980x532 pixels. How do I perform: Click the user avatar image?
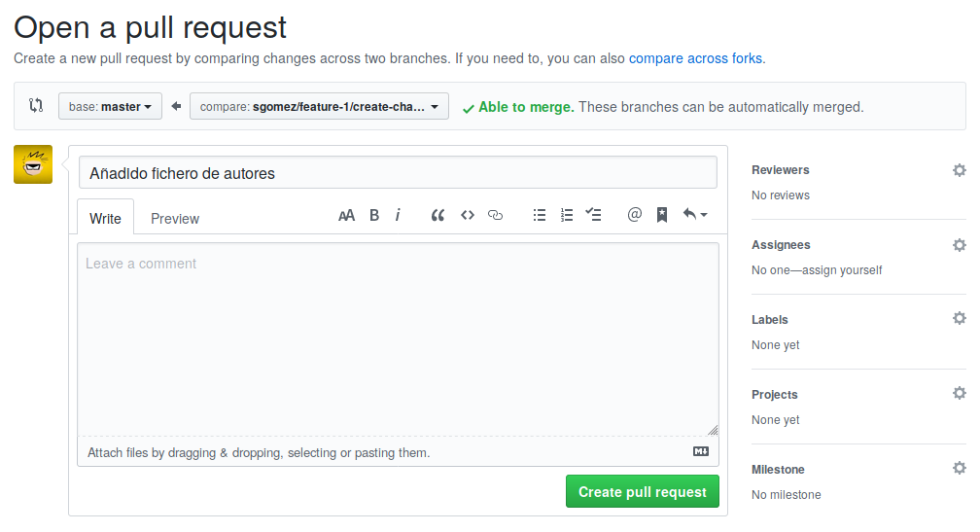(x=33, y=164)
